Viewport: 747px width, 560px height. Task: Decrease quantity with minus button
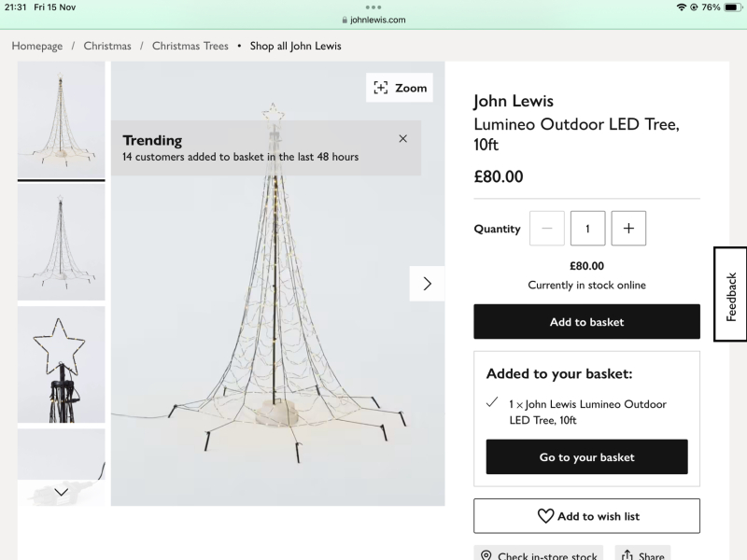[x=546, y=229]
